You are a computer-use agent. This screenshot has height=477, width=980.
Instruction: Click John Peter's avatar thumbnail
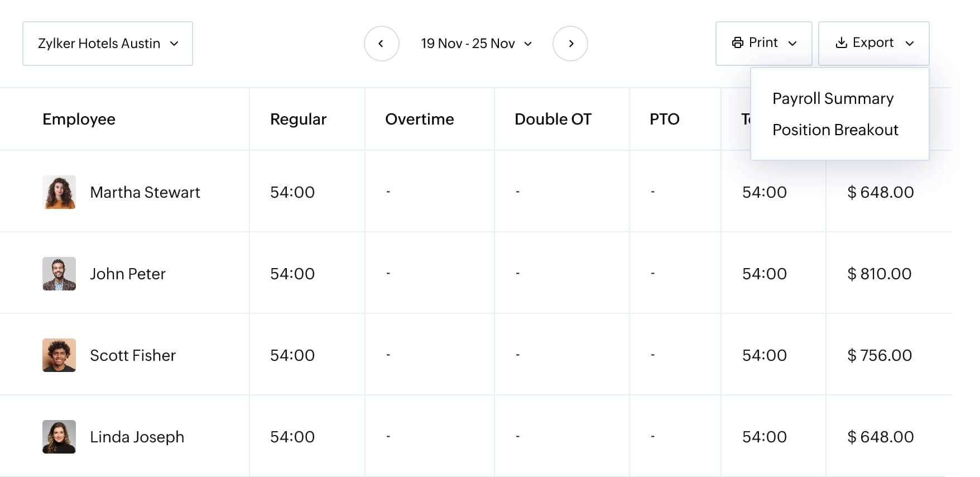click(x=59, y=274)
